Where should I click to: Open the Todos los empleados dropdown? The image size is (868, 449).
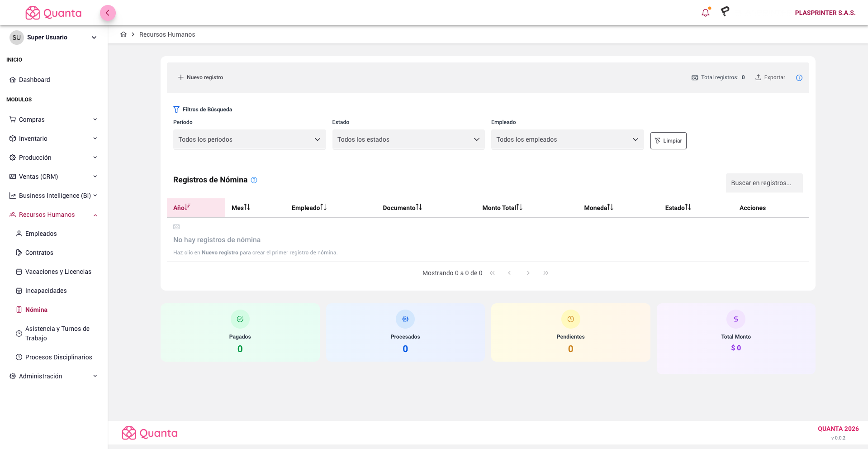[x=567, y=139]
